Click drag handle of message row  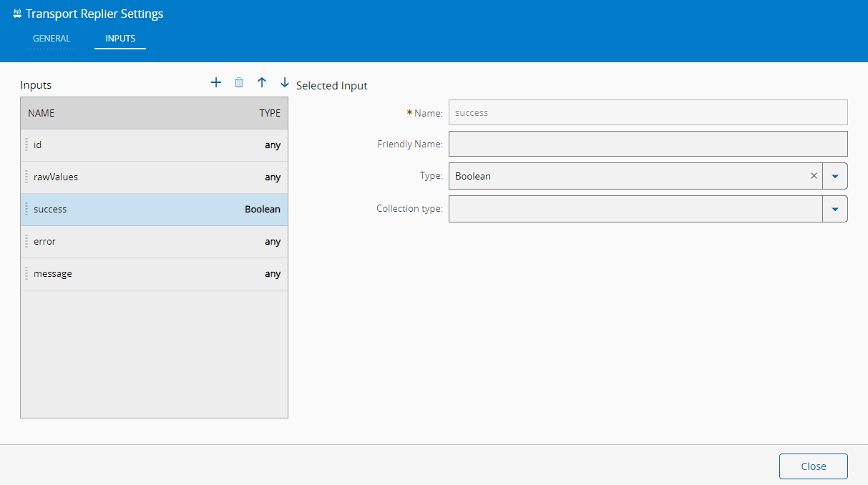point(26,274)
